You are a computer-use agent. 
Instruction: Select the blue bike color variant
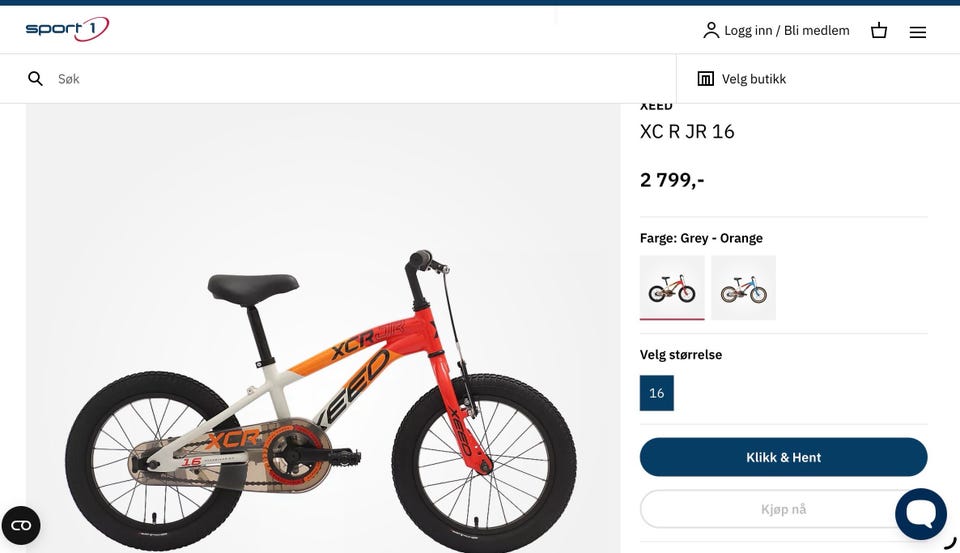(743, 287)
